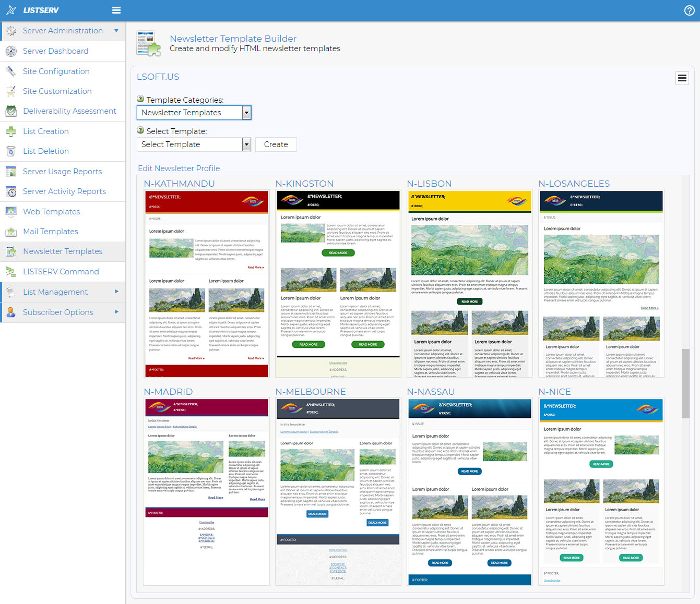Click the Mail Templates envelope icon
The width and height of the screenshot is (700, 604).
11,232
